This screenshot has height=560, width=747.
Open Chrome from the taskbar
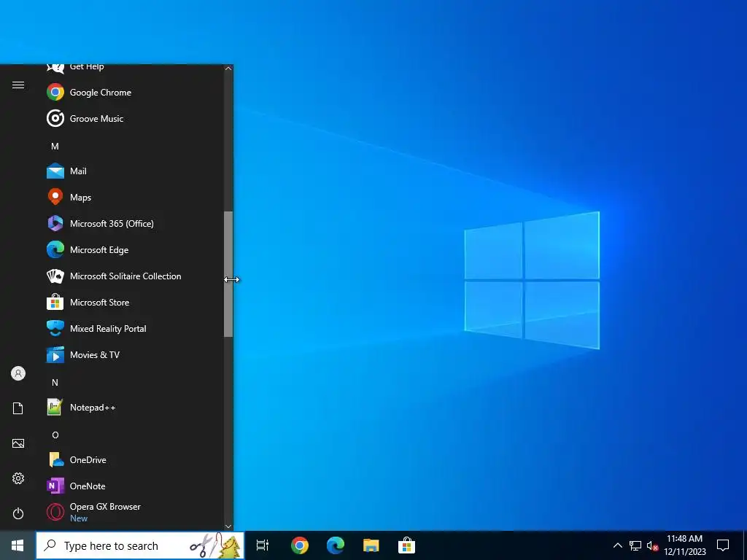[300, 545]
